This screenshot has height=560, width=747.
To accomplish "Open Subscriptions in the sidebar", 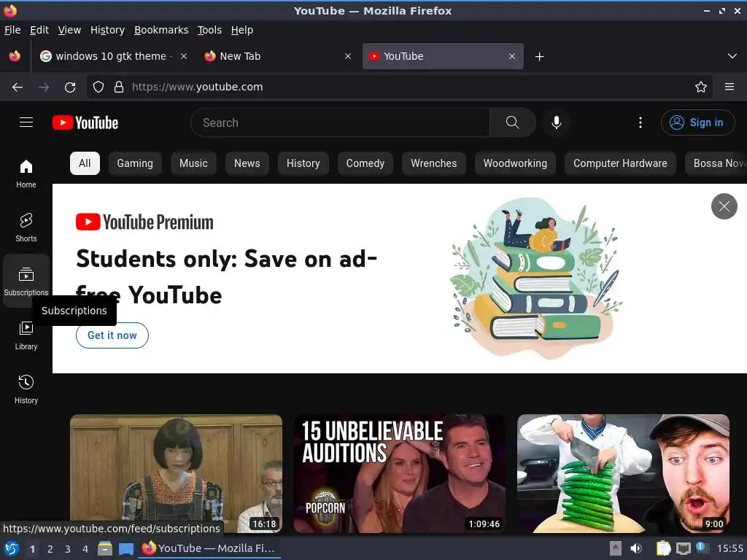I will (26, 281).
